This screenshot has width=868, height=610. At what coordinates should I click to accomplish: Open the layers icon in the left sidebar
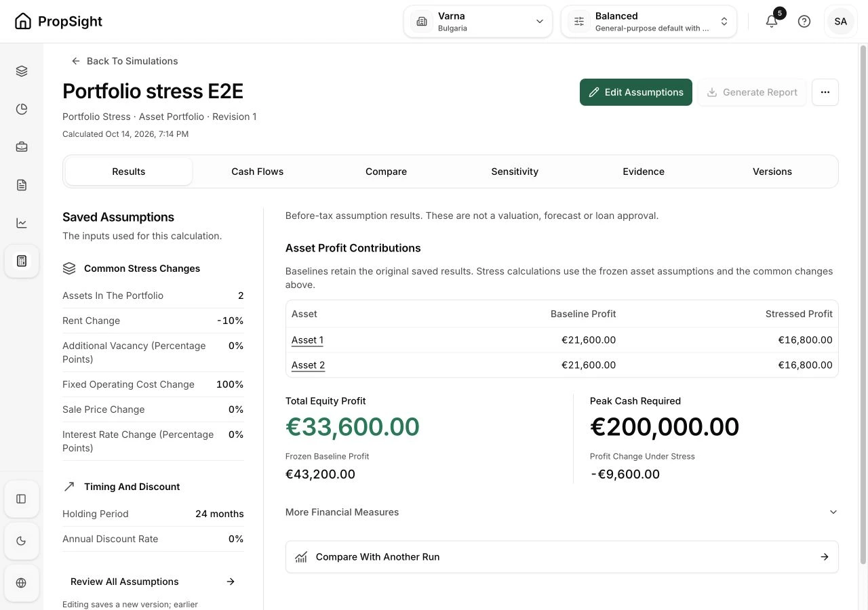coord(22,71)
